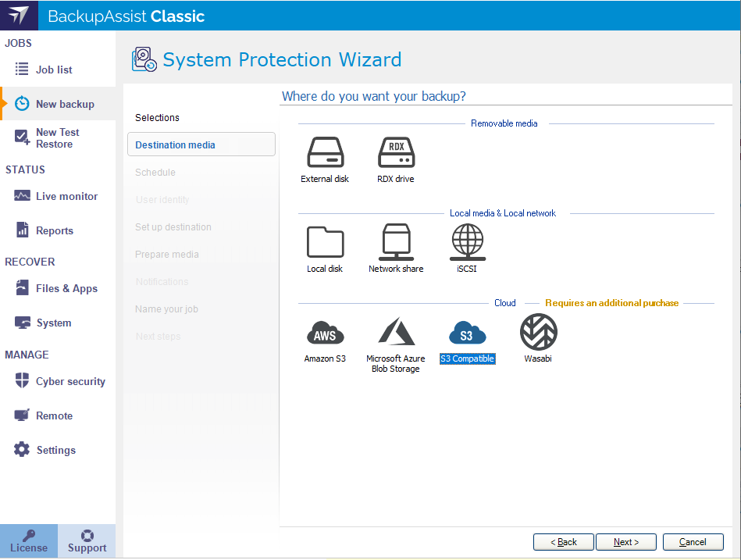The width and height of the screenshot is (741, 560).
Task: Choose Microsoft Azure Blob Storage icon
Action: click(395, 333)
